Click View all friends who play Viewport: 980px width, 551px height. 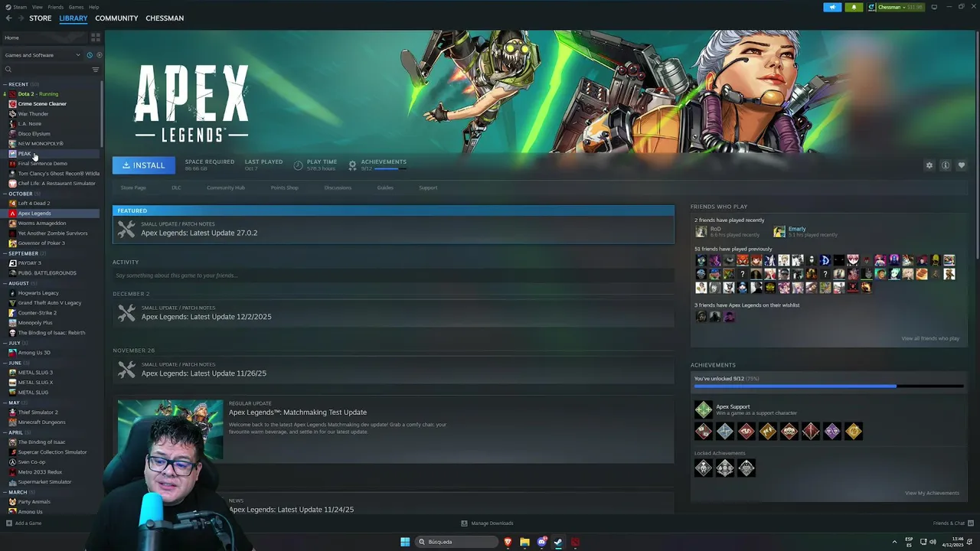pos(930,338)
